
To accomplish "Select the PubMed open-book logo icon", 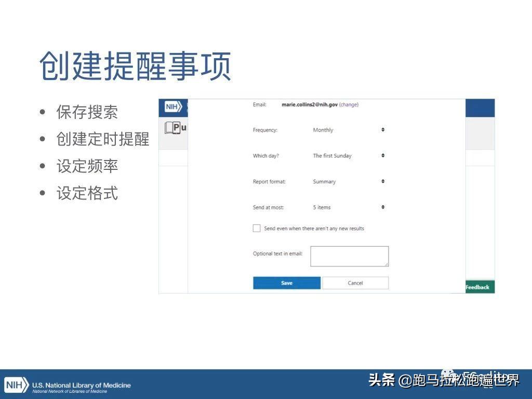I will point(171,128).
